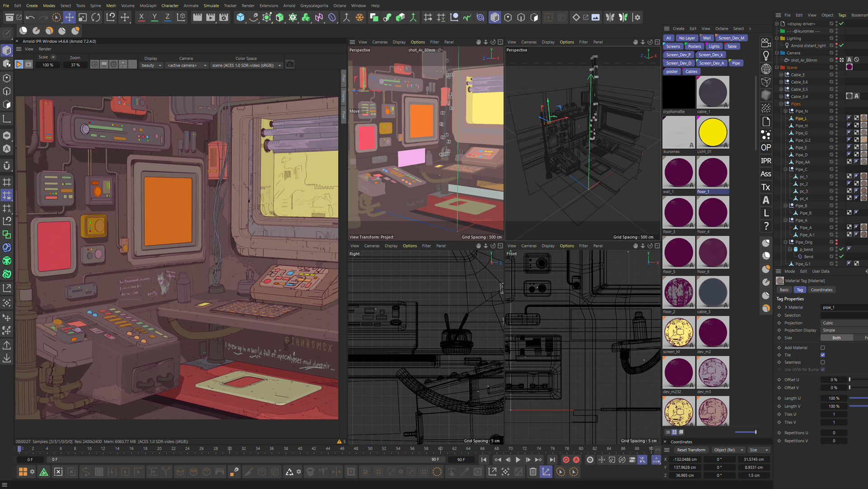Adjust the Offset U slider
Image resolution: width=868 pixels, height=489 pixels.
point(858,380)
